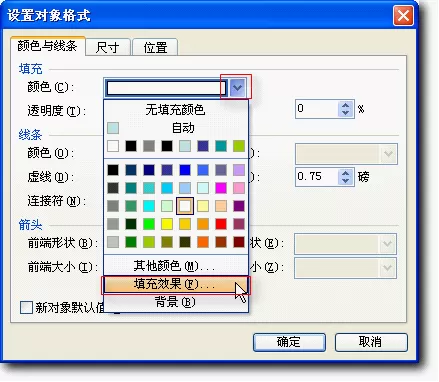Select the pink swatch beside magenta

pyautogui.click(x=239, y=188)
